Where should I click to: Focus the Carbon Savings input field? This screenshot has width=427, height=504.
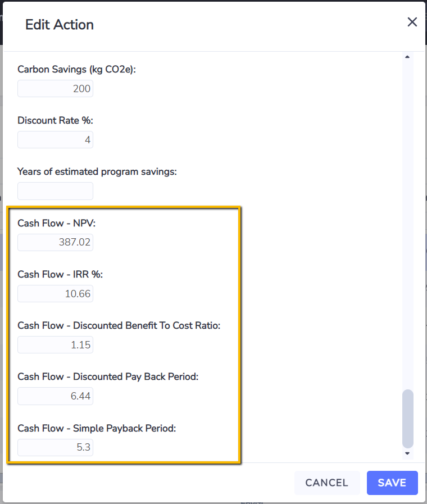(55, 88)
